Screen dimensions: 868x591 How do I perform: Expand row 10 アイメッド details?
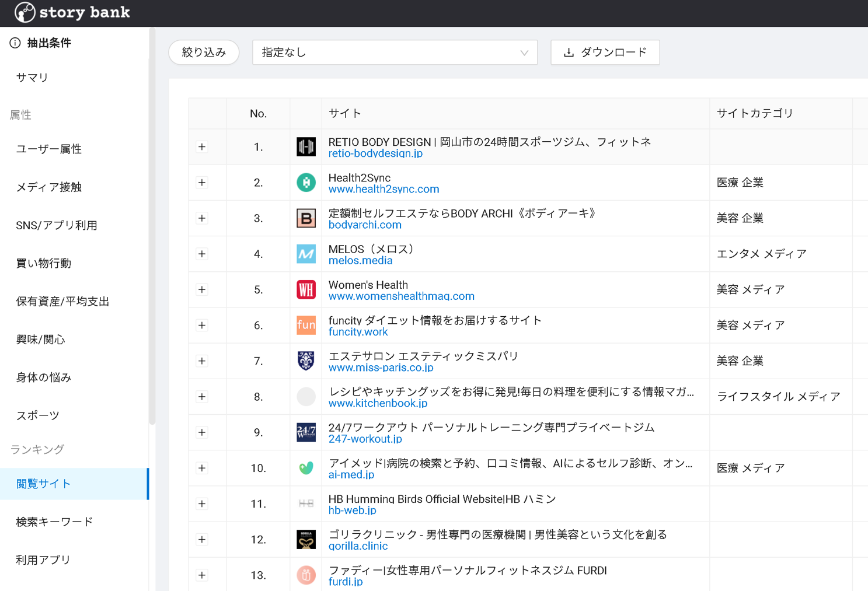click(202, 468)
